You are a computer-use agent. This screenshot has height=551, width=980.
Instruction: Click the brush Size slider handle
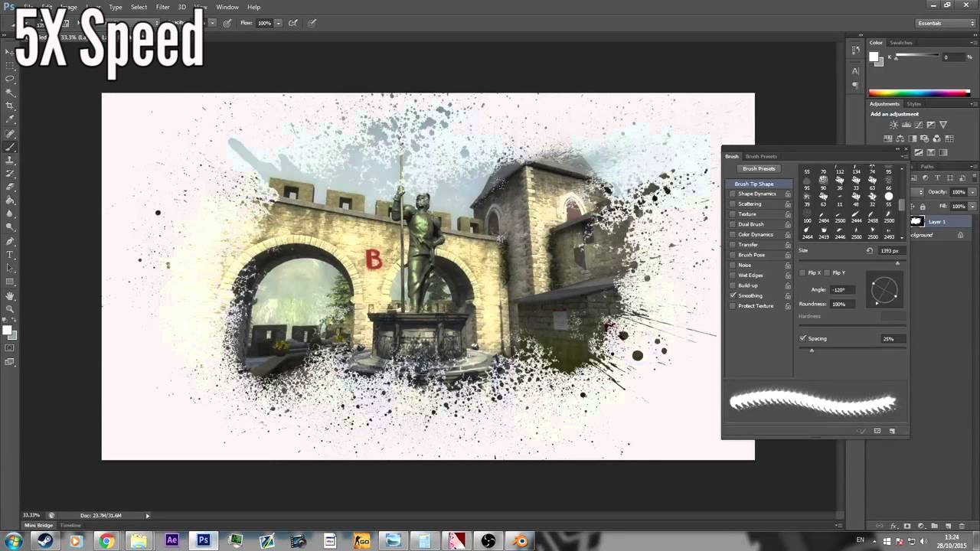(x=897, y=263)
